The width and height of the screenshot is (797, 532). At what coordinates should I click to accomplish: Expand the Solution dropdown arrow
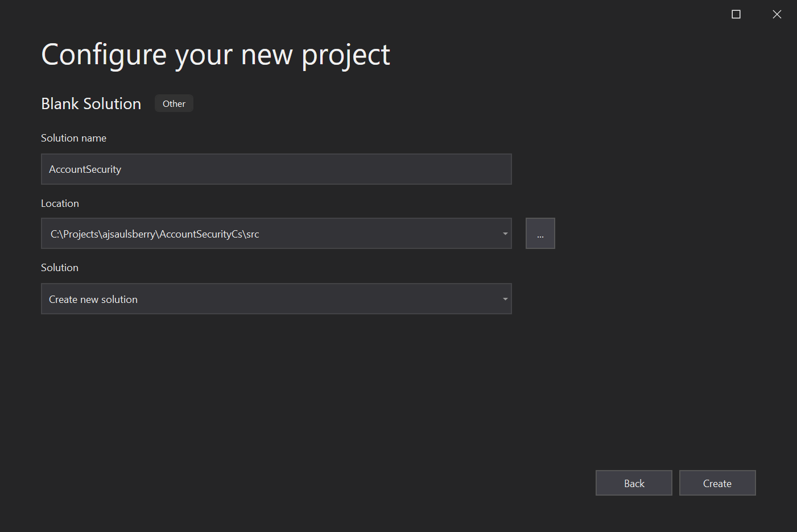505,299
